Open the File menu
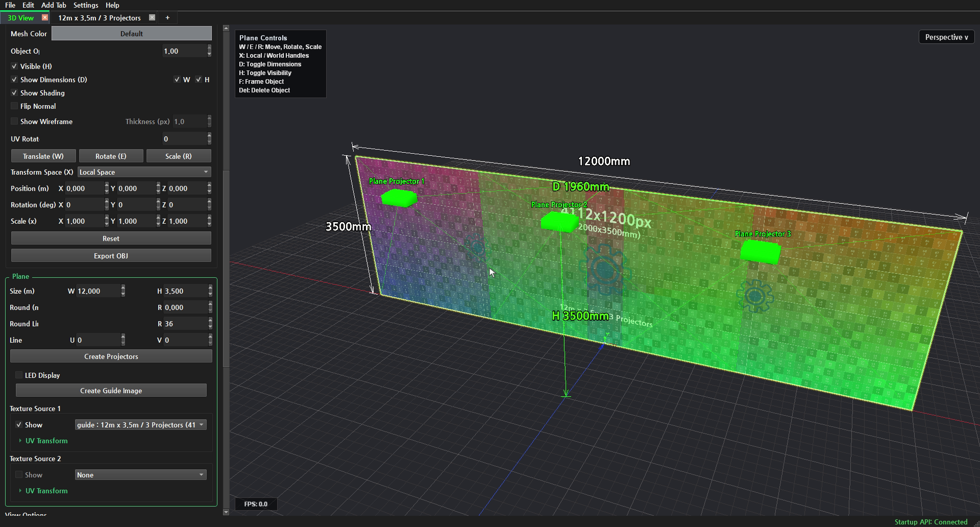 10,5
